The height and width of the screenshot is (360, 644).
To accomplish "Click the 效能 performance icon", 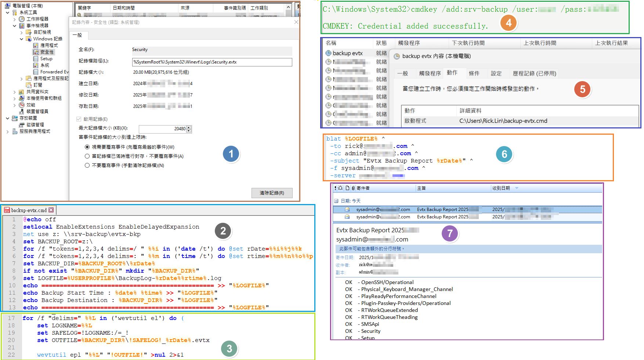I will click(22, 105).
